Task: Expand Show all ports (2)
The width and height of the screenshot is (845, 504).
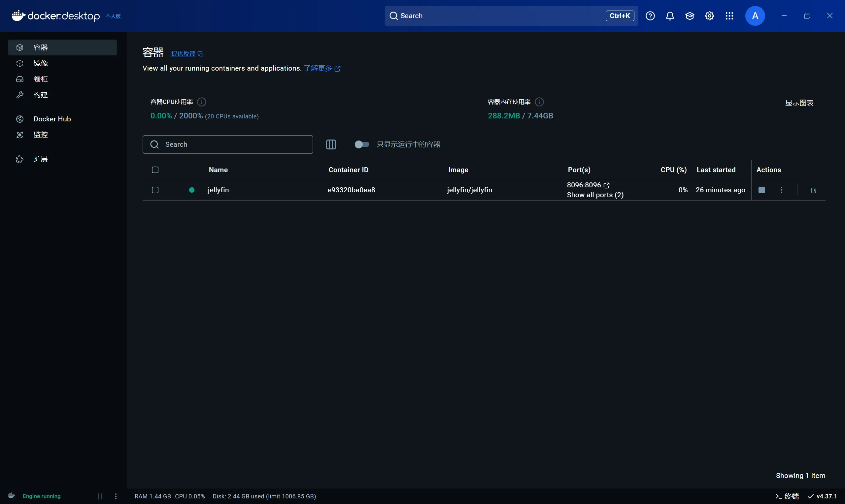Action: click(595, 195)
